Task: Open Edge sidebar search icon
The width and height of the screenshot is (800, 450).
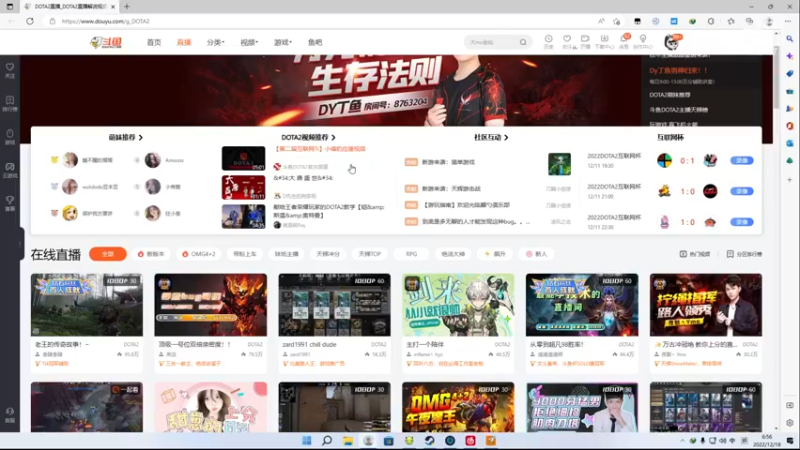Action: (x=790, y=39)
